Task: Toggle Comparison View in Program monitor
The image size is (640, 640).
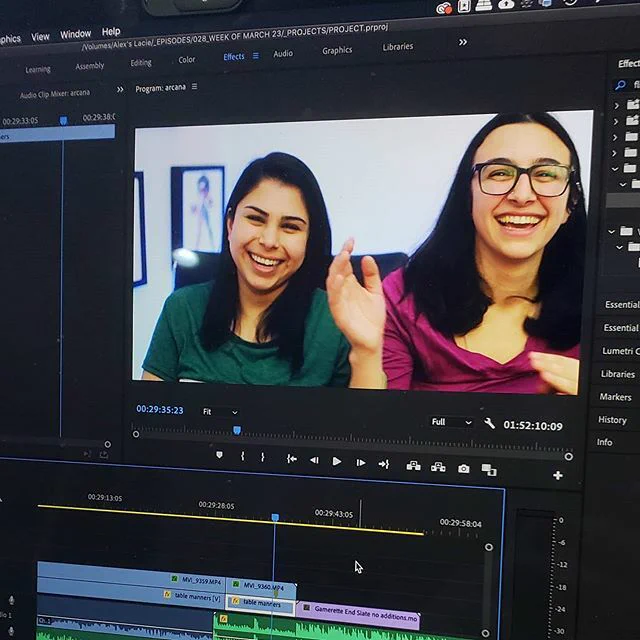Action: click(x=489, y=470)
